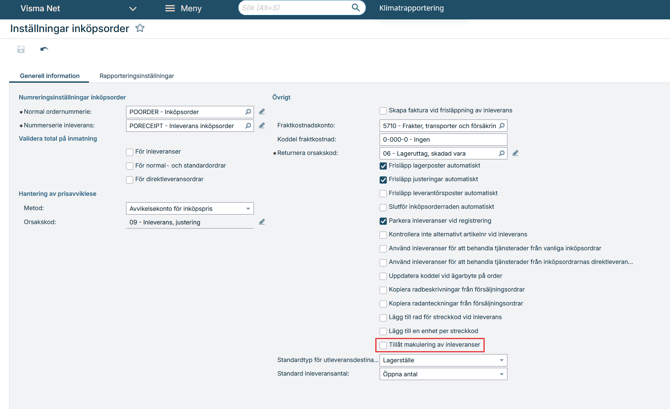Enable 'Tillåt makulering av inleveranser' checkbox

point(383,345)
